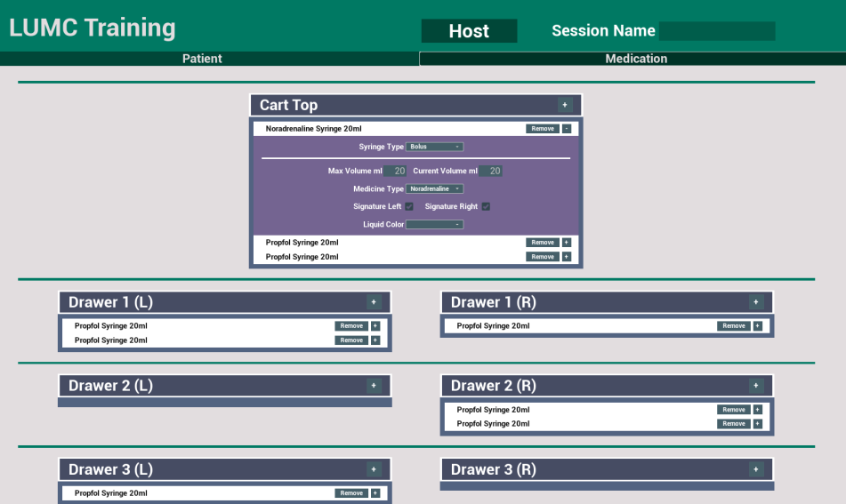Expand second Propfol Syringe row in Cart Top
This screenshot has height=504, width=846.
[567, 257]
